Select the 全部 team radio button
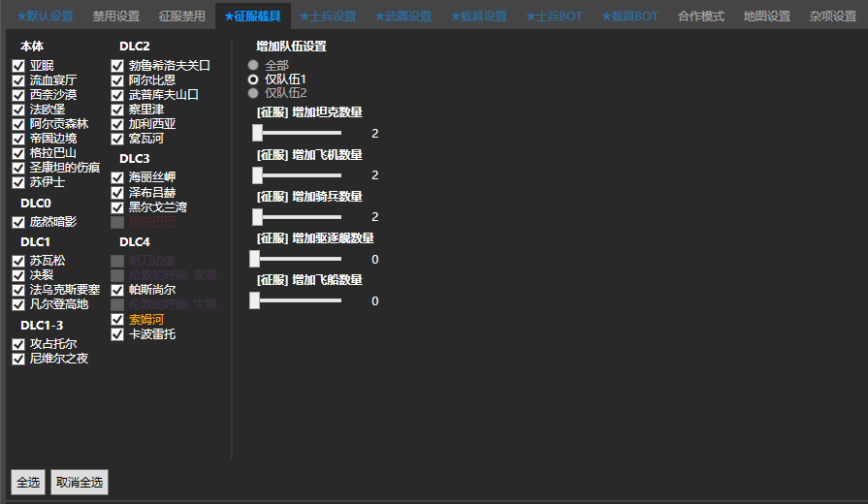 (254, 65)
